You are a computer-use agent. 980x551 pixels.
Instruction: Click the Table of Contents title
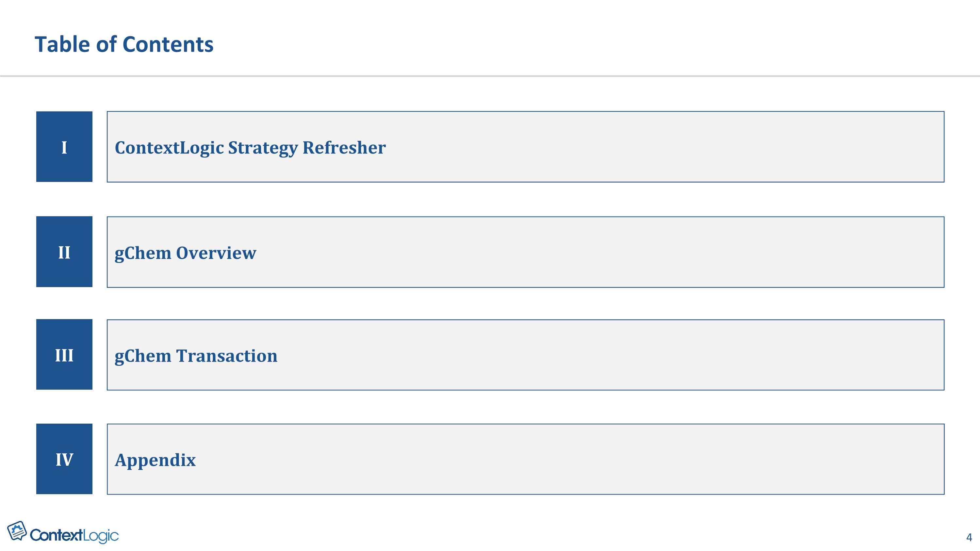(x=124, y=44)
